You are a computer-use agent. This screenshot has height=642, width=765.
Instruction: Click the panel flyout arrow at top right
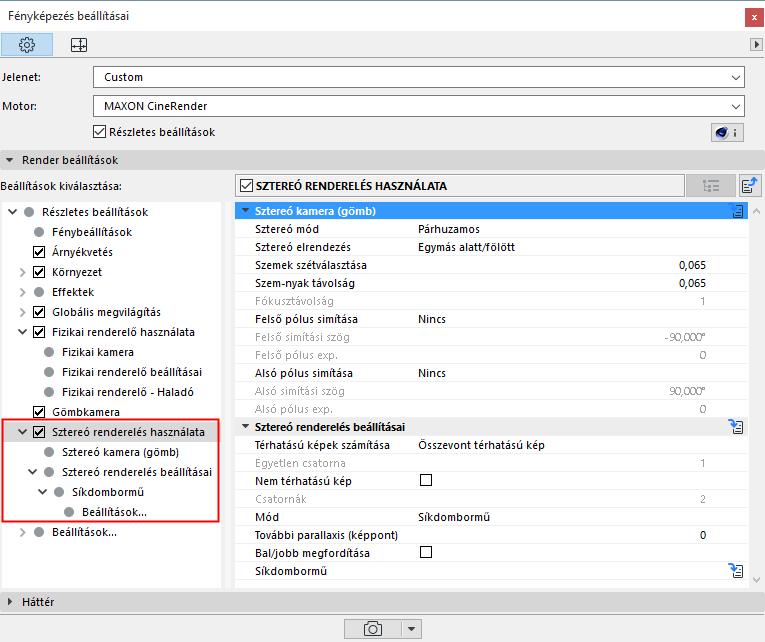click(x=756, y=44)
